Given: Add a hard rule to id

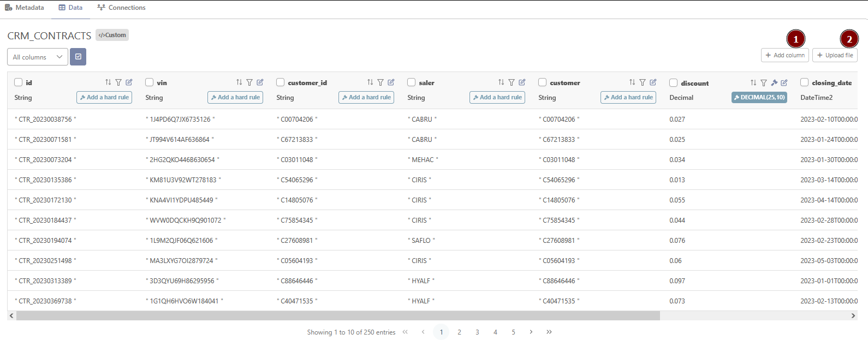Looking at the screenshot, I should tap(104, 97).
